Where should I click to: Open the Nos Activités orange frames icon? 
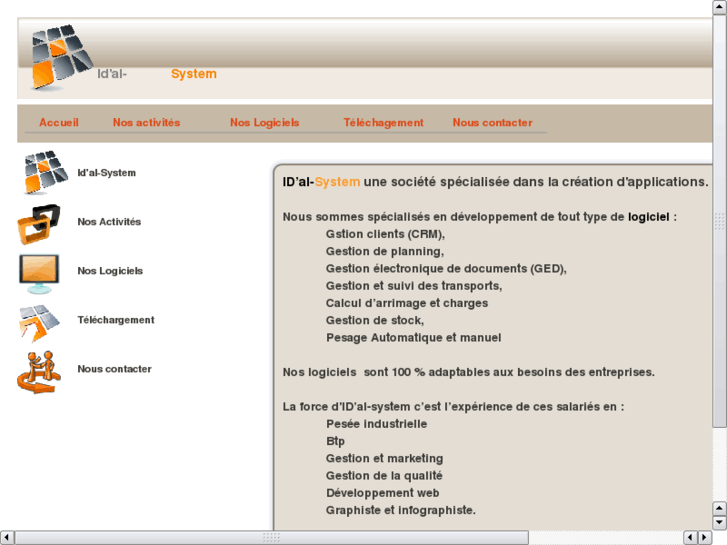(x=39, y=224)
